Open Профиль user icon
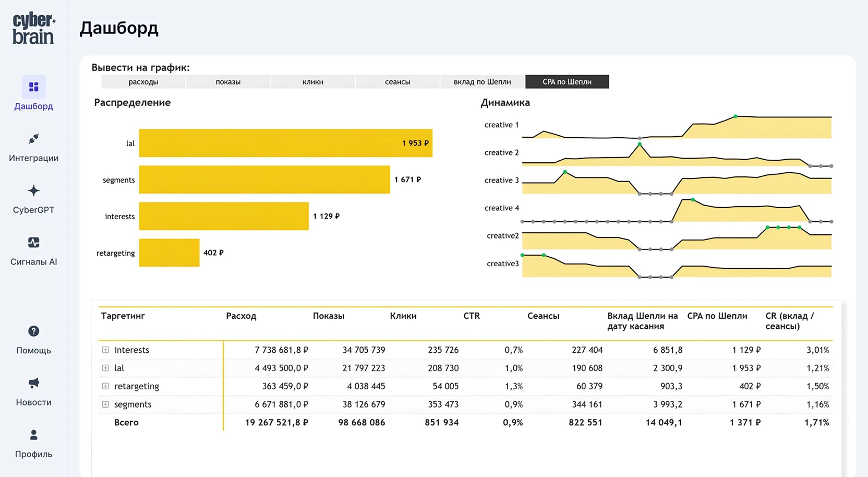The width and height of the screenshot is (868, 477). click(x=33, y=435)
